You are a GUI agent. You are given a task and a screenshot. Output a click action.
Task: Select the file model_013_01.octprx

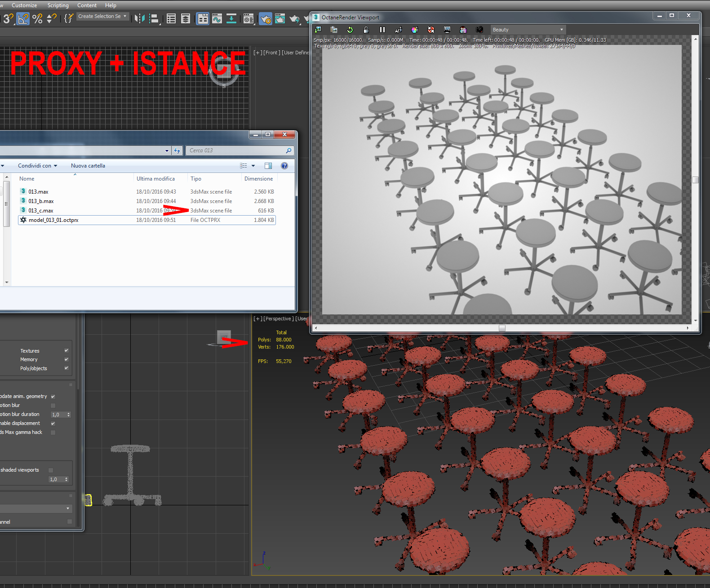146,220
